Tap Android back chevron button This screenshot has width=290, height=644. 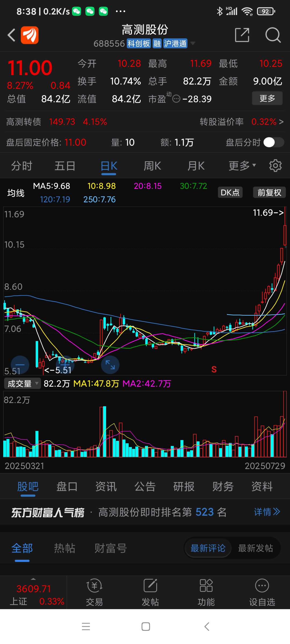click(x=206, y=627)
